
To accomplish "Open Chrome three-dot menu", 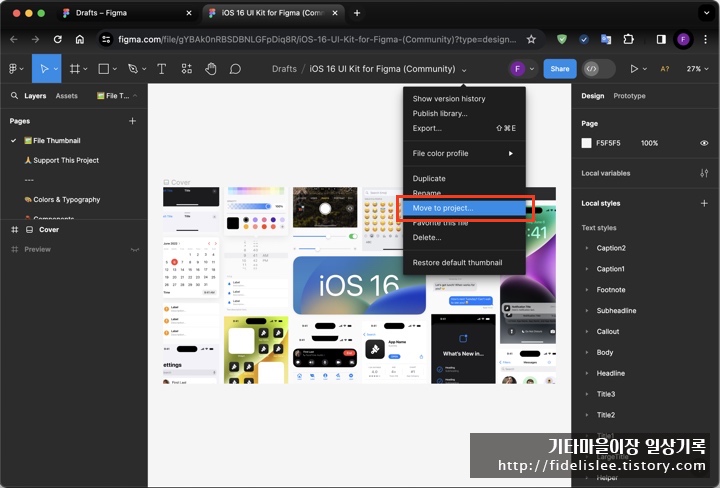I will point(705,39).
